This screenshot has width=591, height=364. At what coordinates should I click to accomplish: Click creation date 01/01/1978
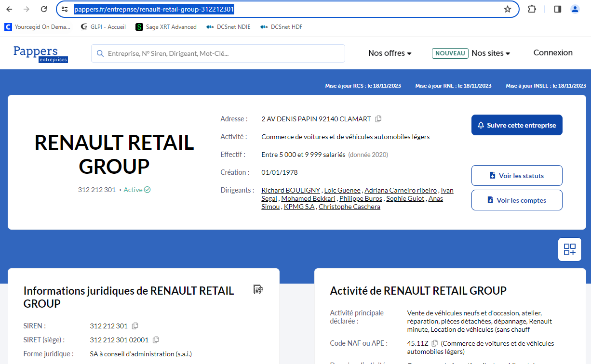pos(280,172)
